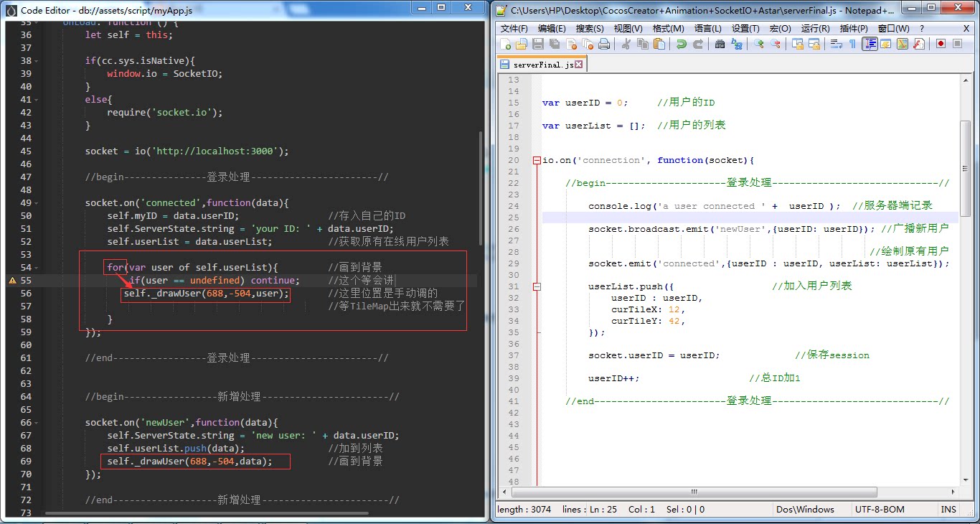Open the 搜索(S) menu
The height and width of the screenshot is (524, 980).
[x=590, y=28]
